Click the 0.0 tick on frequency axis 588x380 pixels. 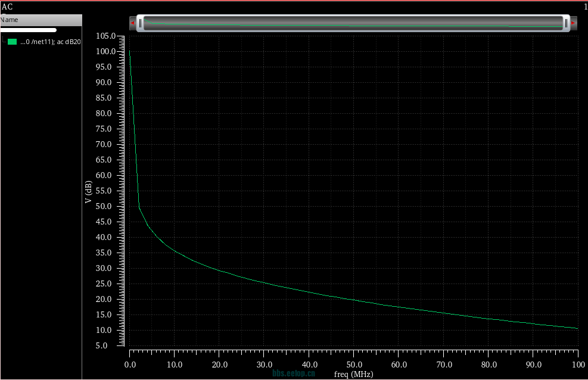130,365
